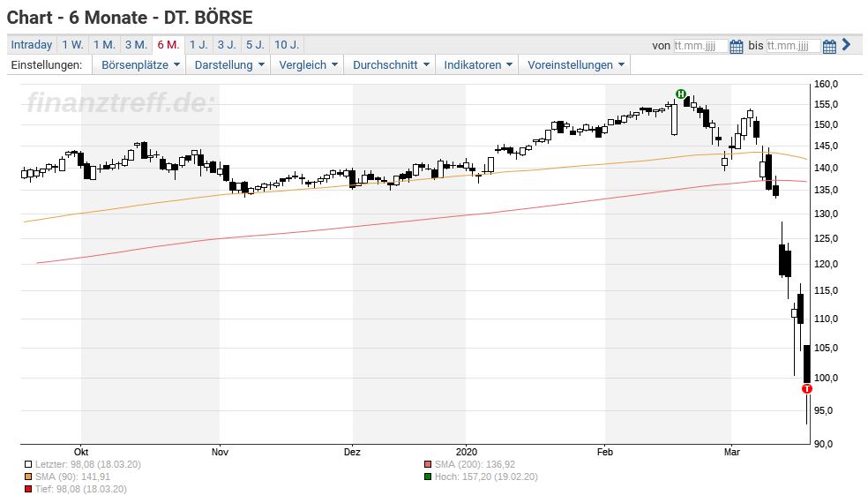
Task: Click the '100,0' y-axis price label
Action: coord(826,378)
